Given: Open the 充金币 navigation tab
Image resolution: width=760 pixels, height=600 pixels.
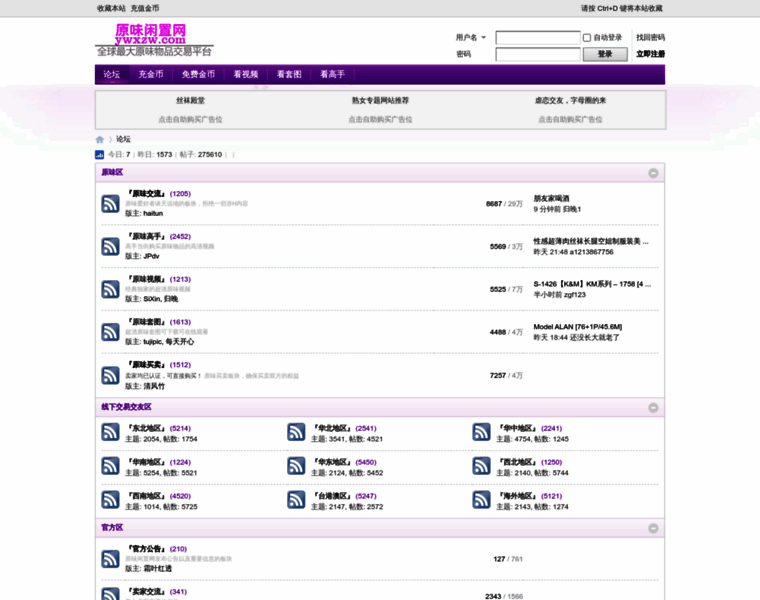Looking at the screenshot, I should click(151, 74).
